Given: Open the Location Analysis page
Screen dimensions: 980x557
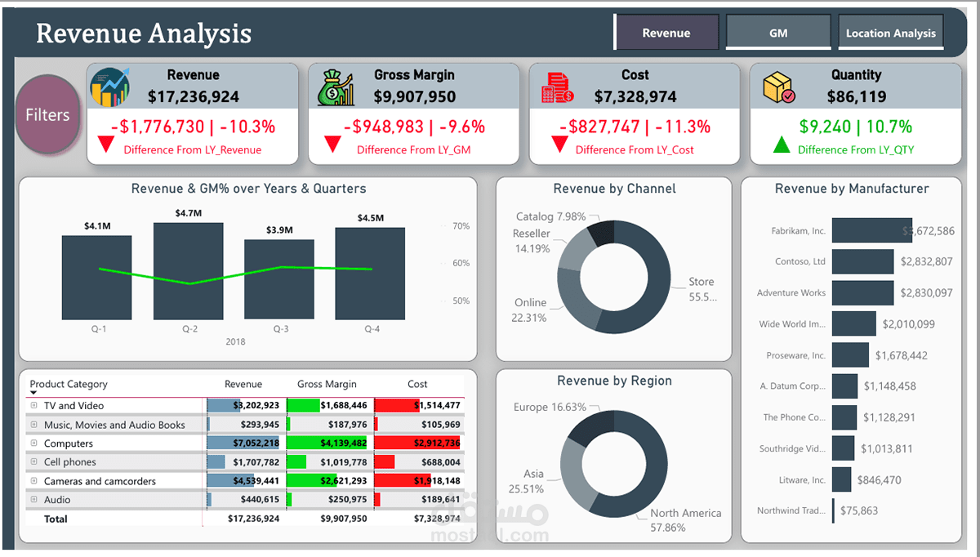Looking at the screenshot, I should click(890, 32).
